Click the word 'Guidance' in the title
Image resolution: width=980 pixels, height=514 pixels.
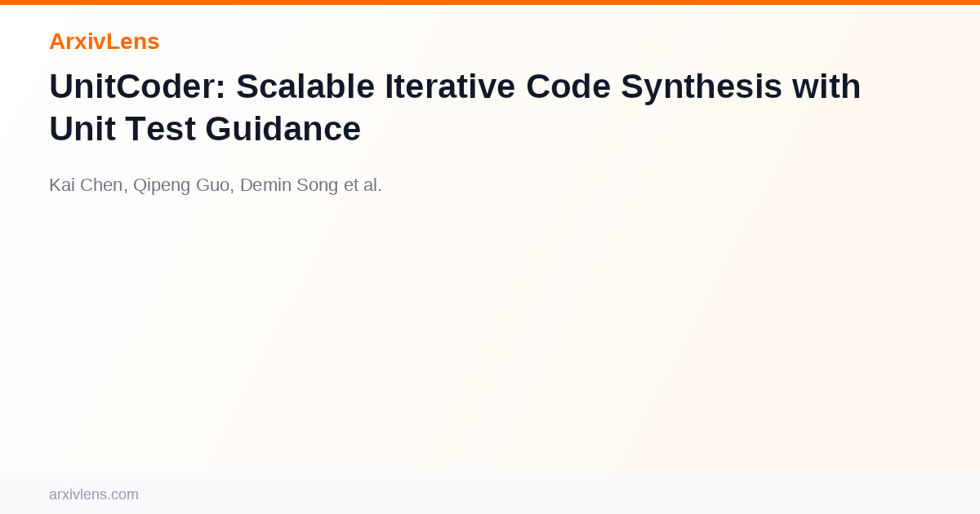click(x=283, y=129)
